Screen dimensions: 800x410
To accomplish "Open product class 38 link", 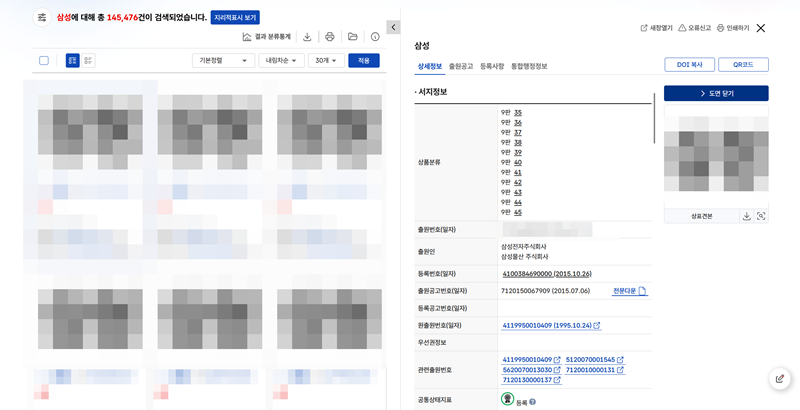I will 518,143.
